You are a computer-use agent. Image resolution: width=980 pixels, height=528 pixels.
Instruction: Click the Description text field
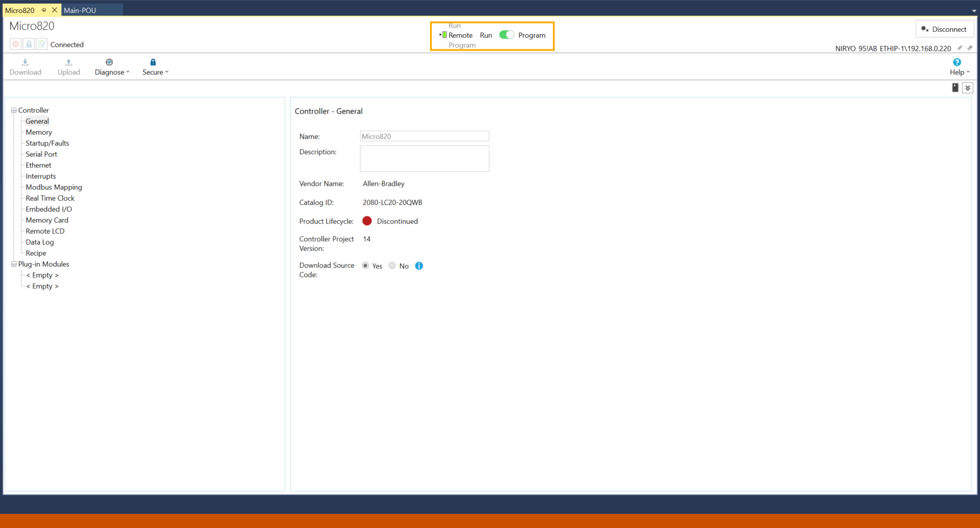424,159
